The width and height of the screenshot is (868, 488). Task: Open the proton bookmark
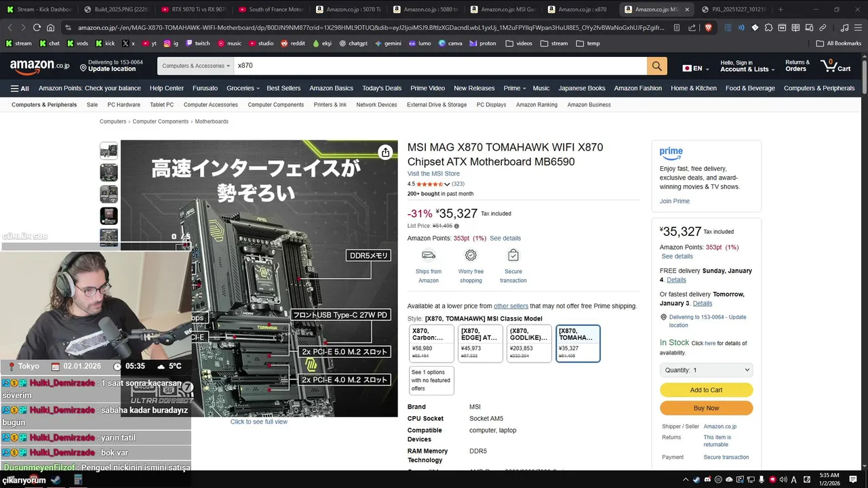[483, 43]
